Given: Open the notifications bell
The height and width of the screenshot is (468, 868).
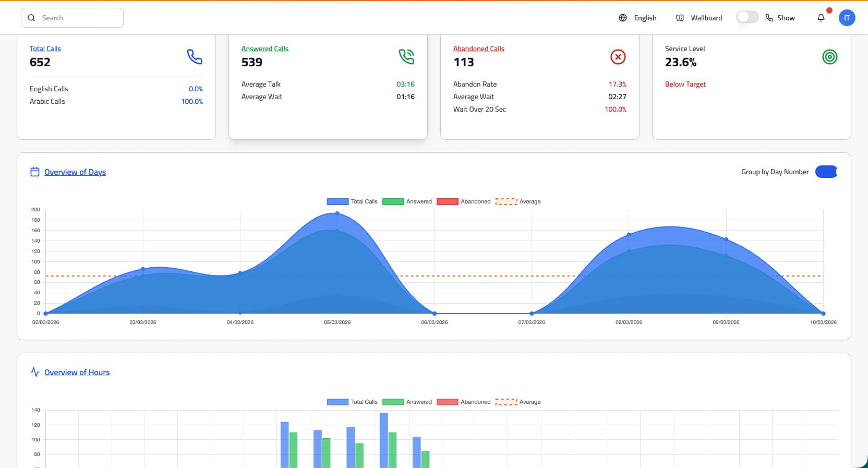Looking at the screenshot, I should click(x=821, y=18).
